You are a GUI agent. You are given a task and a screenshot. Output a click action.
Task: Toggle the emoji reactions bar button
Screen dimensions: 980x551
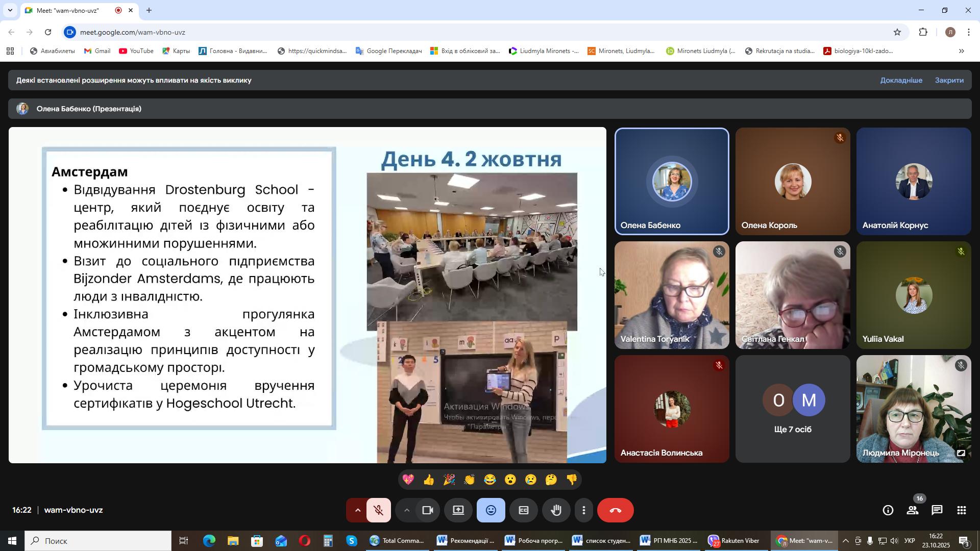click(x=491, y=511)
